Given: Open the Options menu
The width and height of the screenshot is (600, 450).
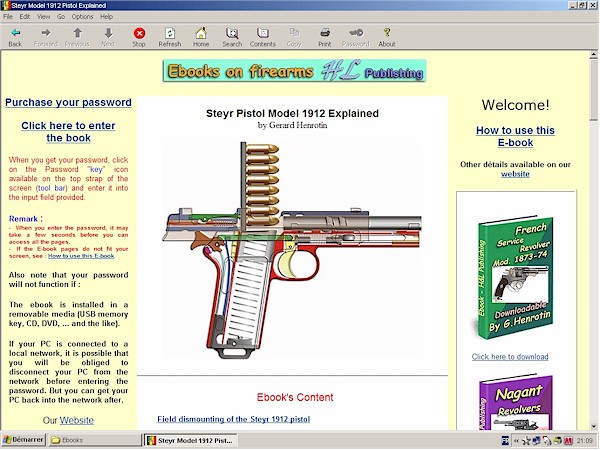Looking at the screenshot, I should point(82,17).
